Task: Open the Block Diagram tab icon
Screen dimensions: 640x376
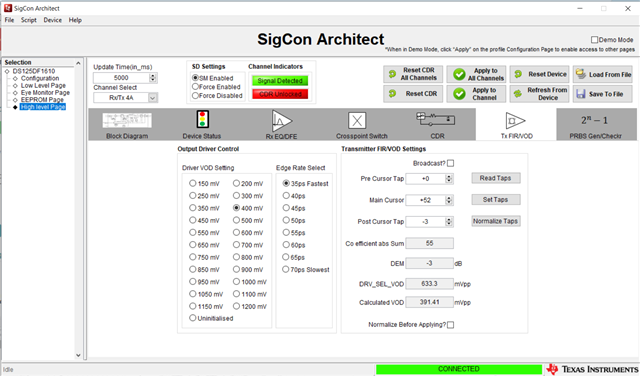Action: pos(127,121)
